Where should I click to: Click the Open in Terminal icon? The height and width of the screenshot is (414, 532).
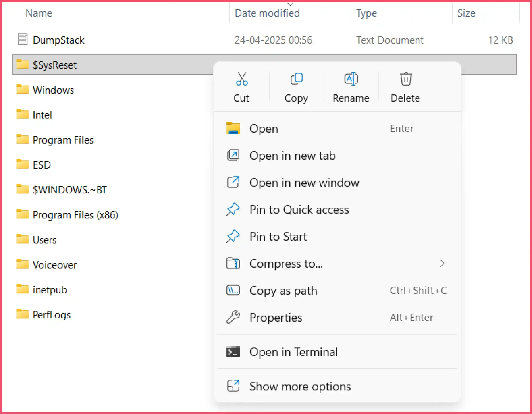(x=233, y=352)
